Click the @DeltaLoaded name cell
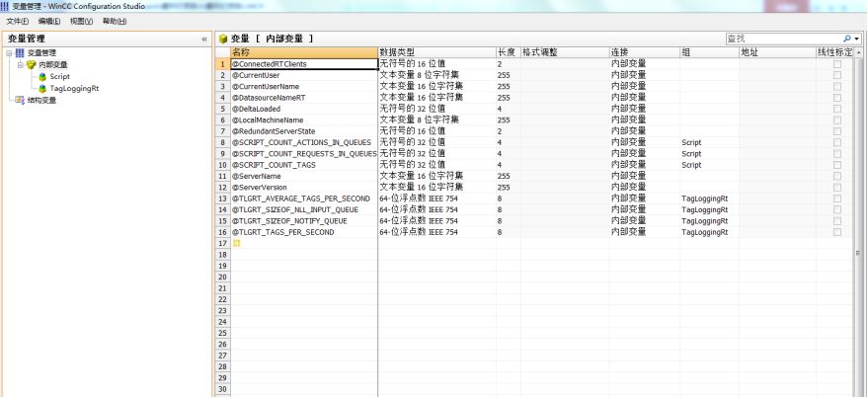The height and width of the screenshot is (398, 868). [304, 109]
